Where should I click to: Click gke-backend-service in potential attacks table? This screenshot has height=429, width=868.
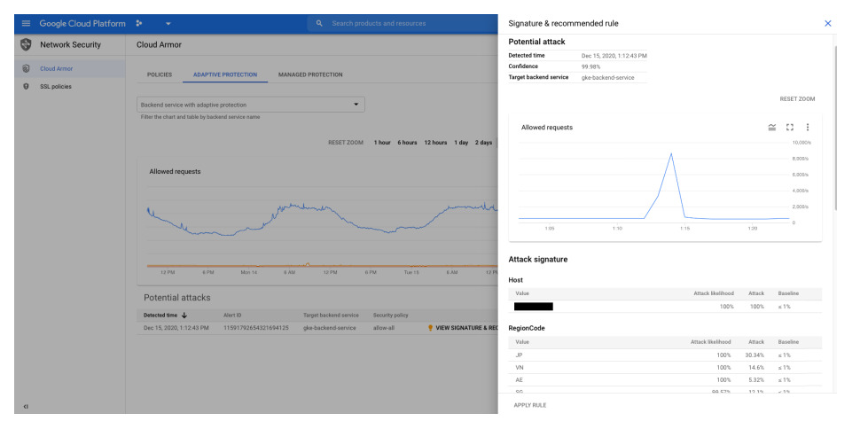coord(330,328)
